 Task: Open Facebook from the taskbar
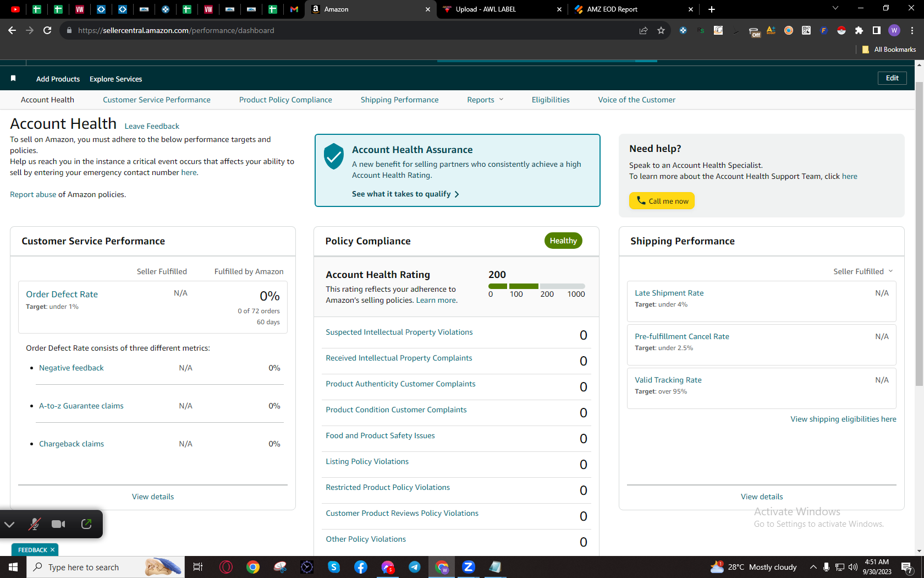tap(361, 567)
